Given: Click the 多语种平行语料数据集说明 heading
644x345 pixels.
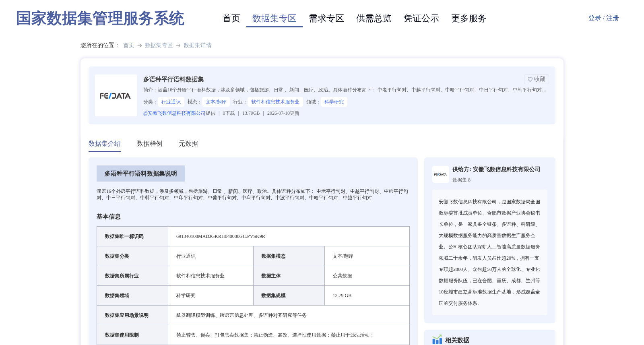Looking at the screenshot, I should [141, 174].
